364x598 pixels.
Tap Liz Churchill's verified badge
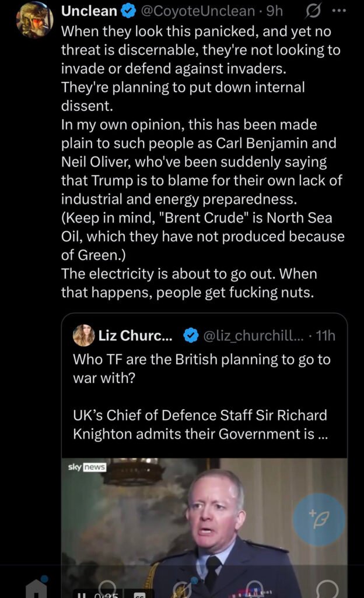pos(190,336)
